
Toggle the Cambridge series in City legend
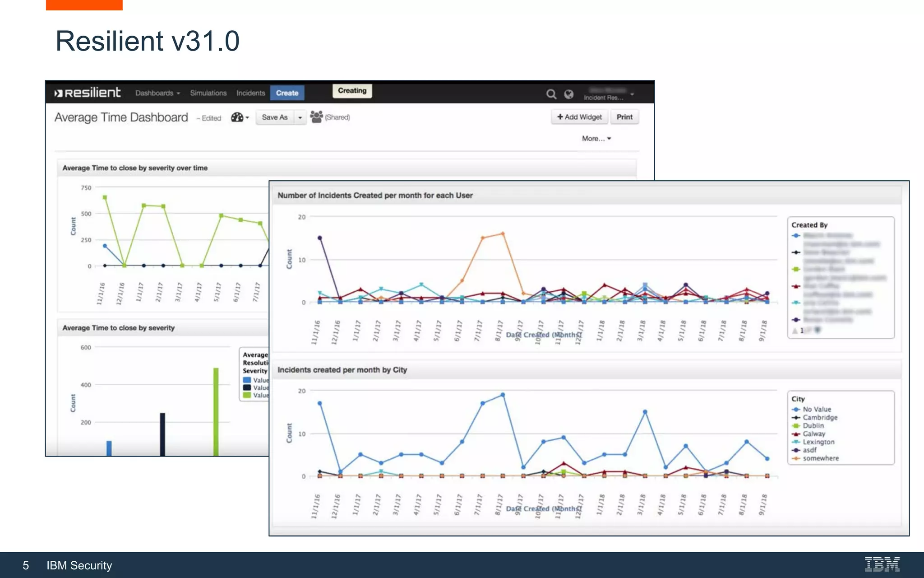click(815, 417)
